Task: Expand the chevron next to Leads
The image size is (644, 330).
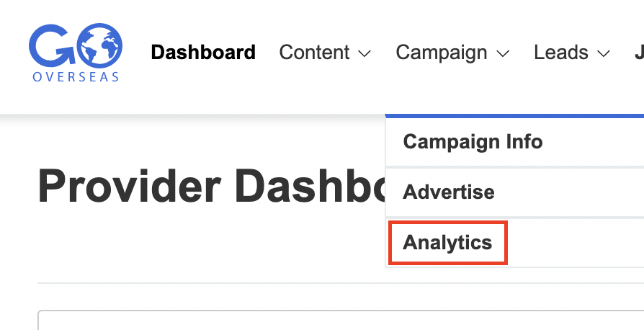Action: pyautogui.click(x=603, y=53)
